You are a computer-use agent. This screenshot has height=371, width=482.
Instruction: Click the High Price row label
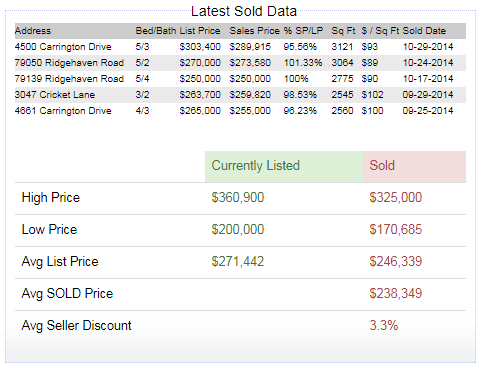pyautogui.click(x=51, y=198)
